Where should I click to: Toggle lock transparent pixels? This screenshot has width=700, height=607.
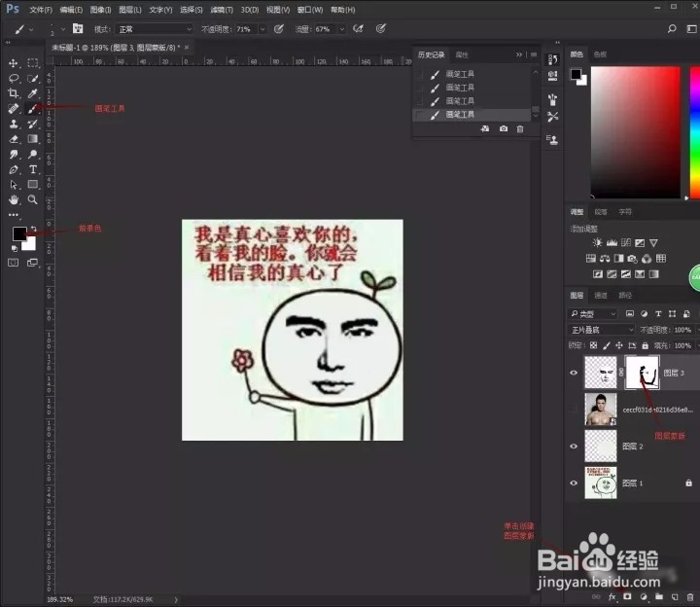click(x=593, y=345)
